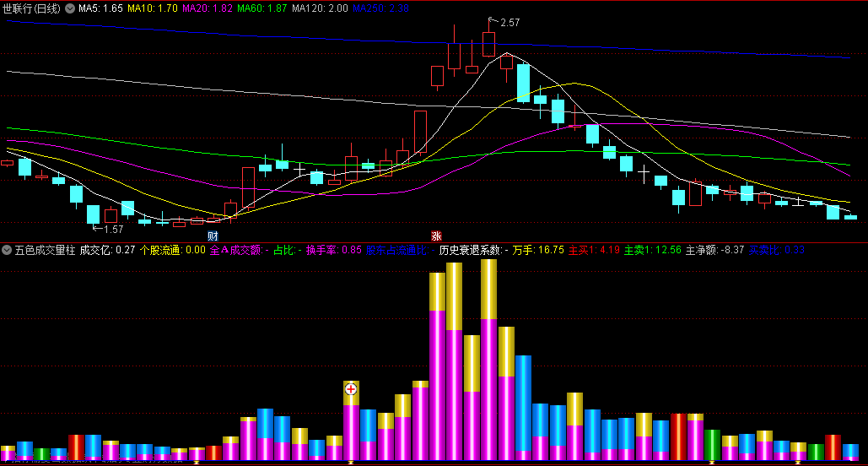Viewport: 868px width, 466px height.
Task: Select the large cyan candle right after the peak
Action: click(x=523, y=83)
